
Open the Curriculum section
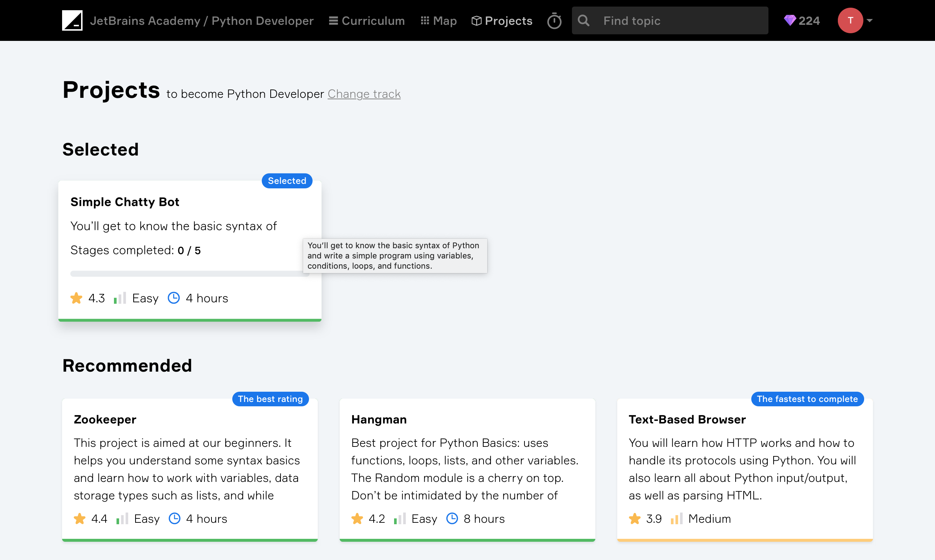[366, 20]
